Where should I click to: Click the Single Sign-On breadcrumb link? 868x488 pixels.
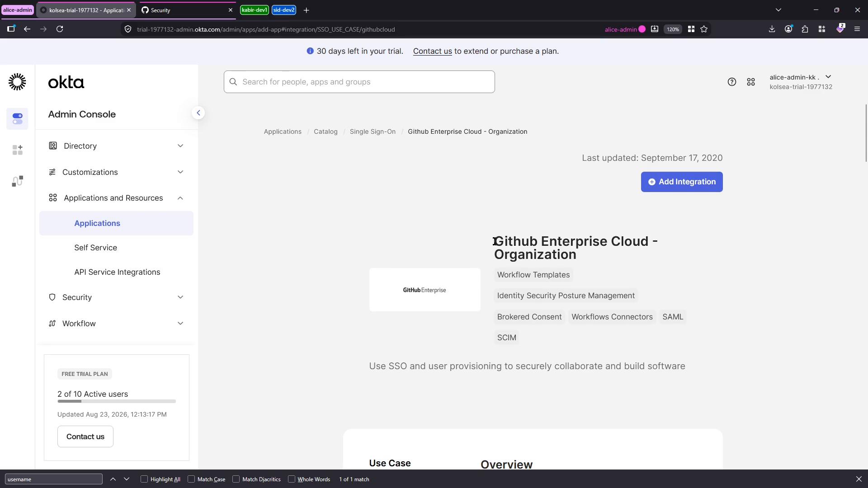coord(373,131)
